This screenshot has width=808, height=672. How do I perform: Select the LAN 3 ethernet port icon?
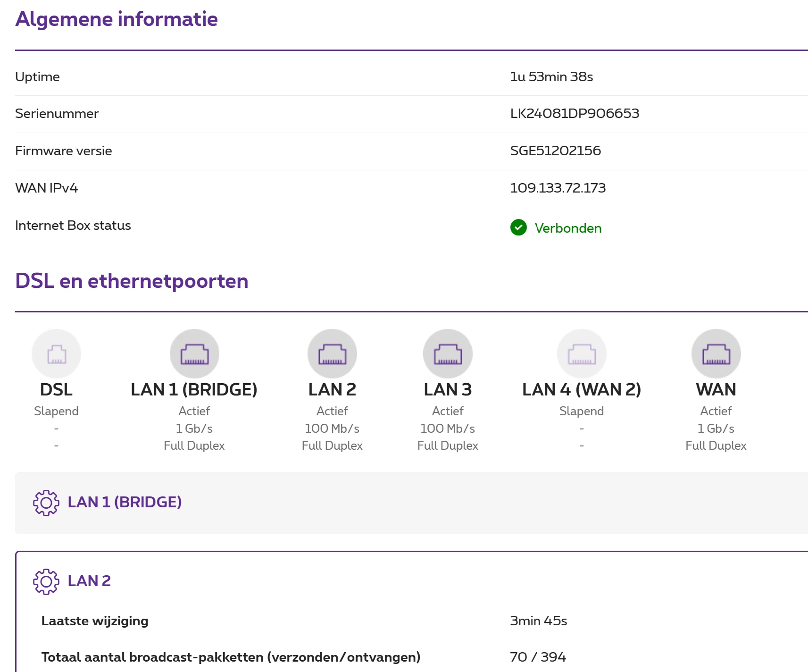coord(448,353)
